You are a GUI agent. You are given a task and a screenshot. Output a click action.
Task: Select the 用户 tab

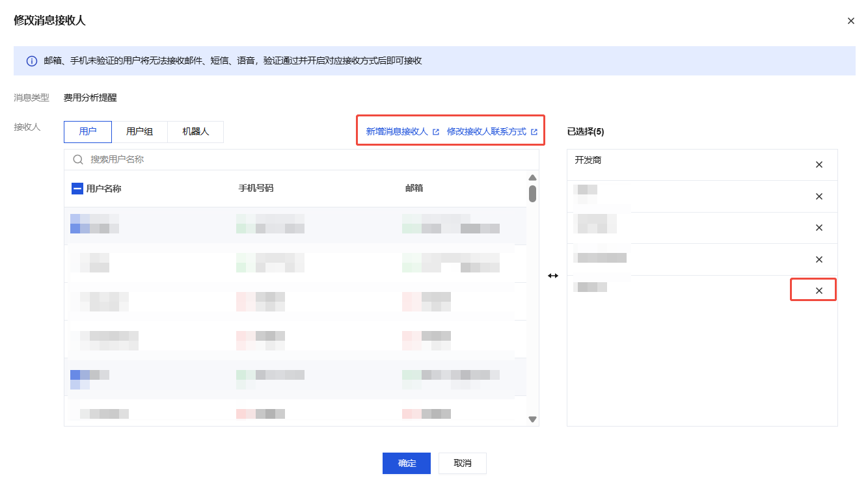click(88, 131)
